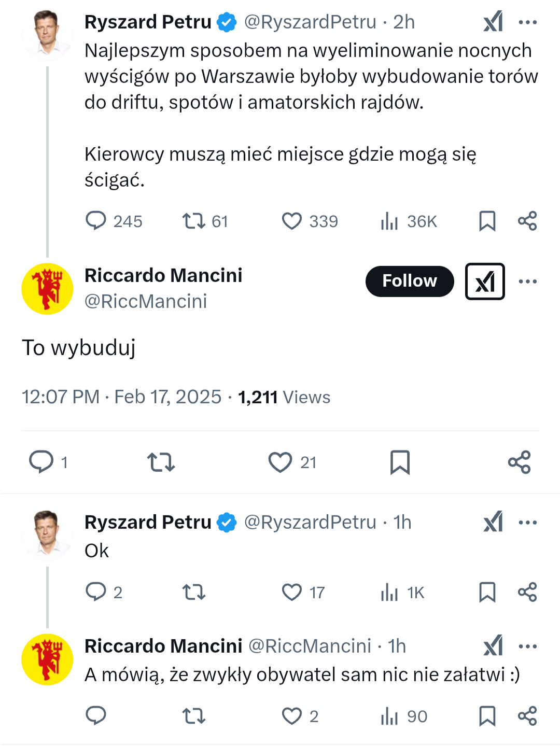560x746 pixels.
Task: Open more options on Ryszard Petru's top tweet
Action: click(528, 22)
